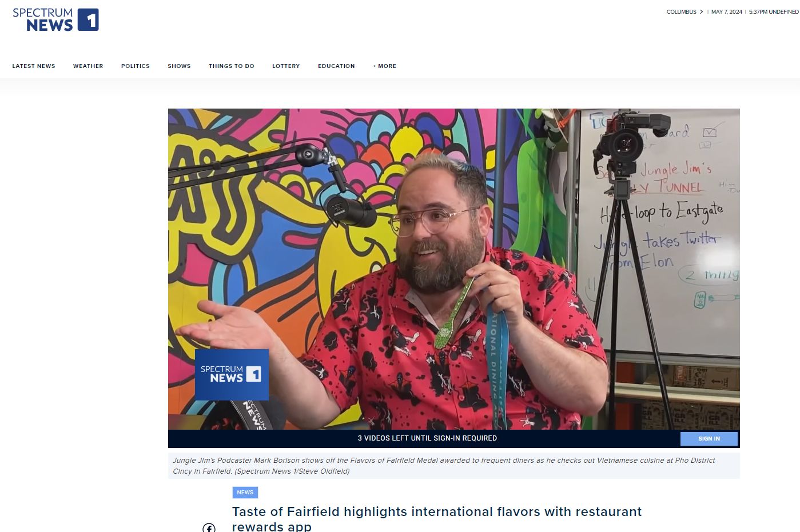Select the Shows menu item
Image resolution: width=800 pixels, height=532 pixels.
pos(179,66)
